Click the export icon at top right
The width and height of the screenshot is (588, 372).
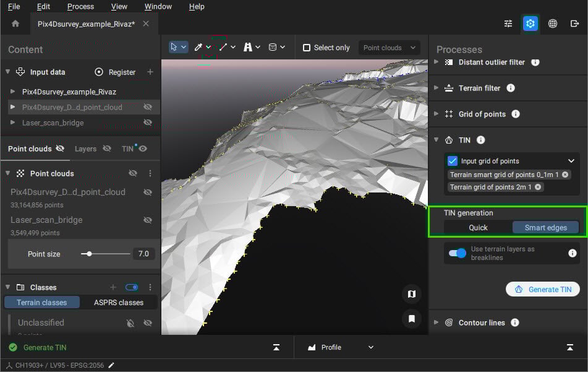pos(574,24)
